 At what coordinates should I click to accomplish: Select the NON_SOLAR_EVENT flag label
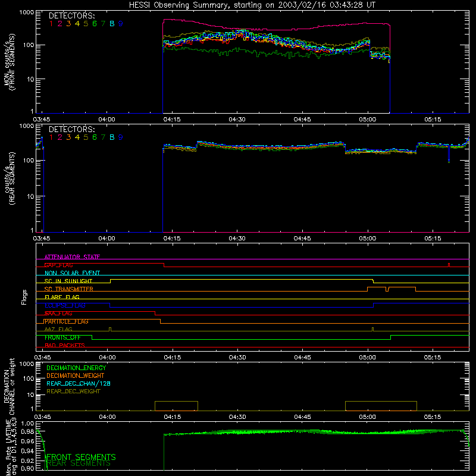point(72,273)
